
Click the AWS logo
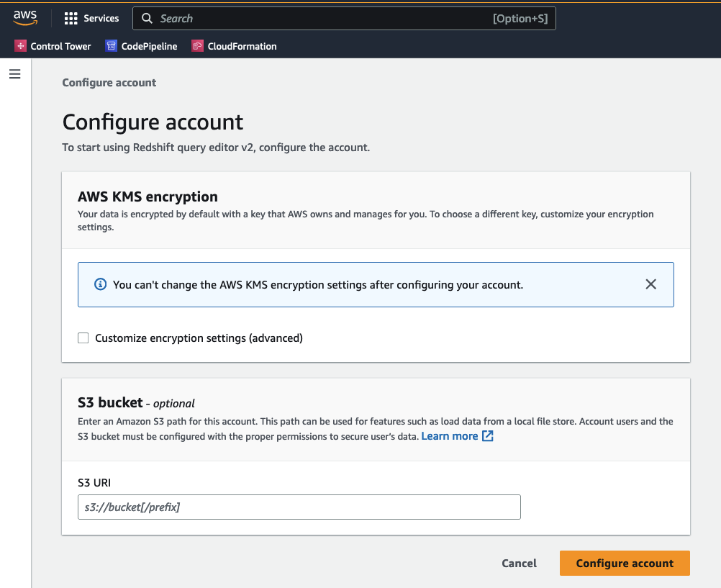[x=25, y=17]
